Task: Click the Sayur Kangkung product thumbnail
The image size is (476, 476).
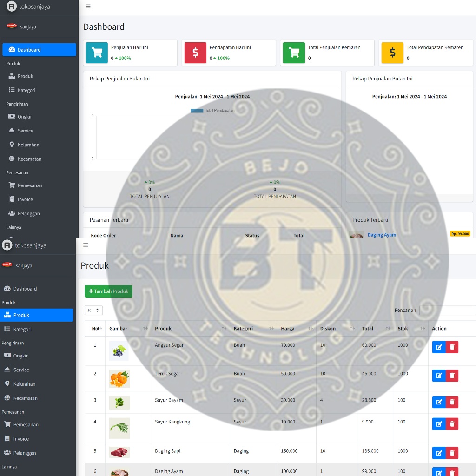Action: pos(119,428)
